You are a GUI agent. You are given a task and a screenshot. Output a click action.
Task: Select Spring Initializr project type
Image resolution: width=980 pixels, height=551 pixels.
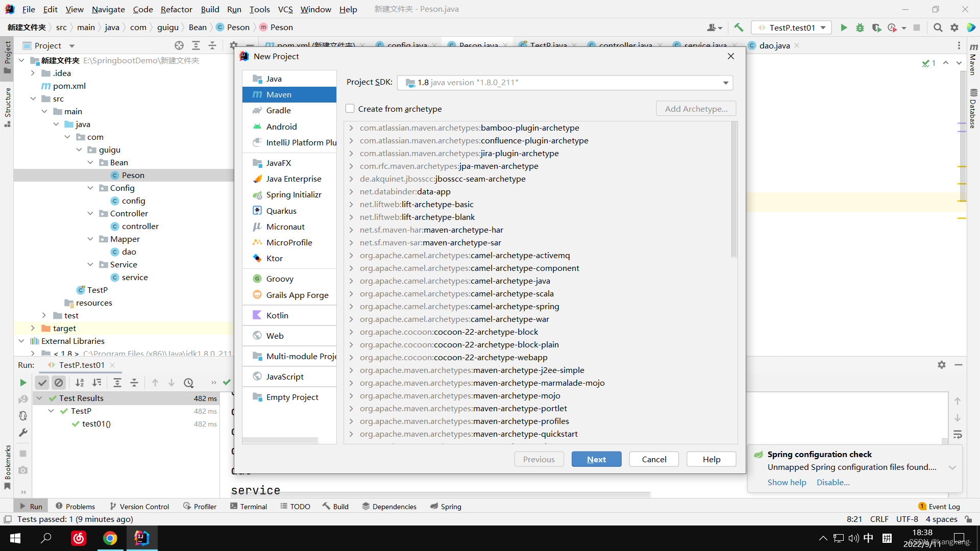point(293,194)
